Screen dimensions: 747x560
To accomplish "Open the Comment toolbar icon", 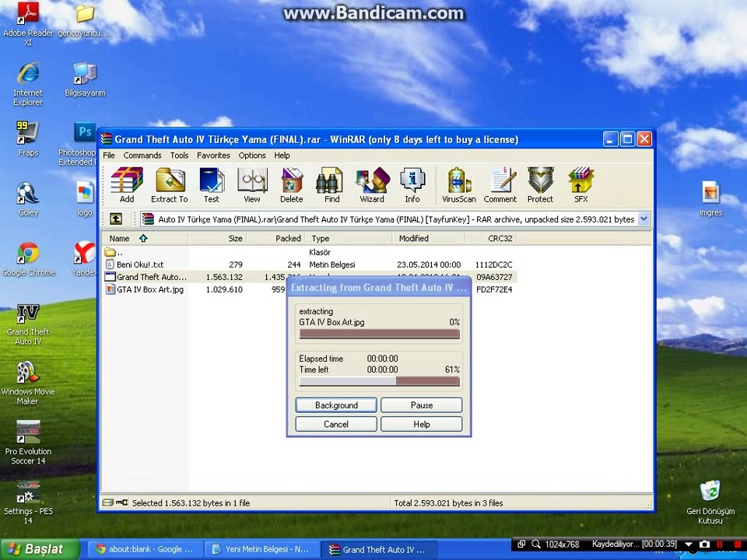I will click(500, 185).
